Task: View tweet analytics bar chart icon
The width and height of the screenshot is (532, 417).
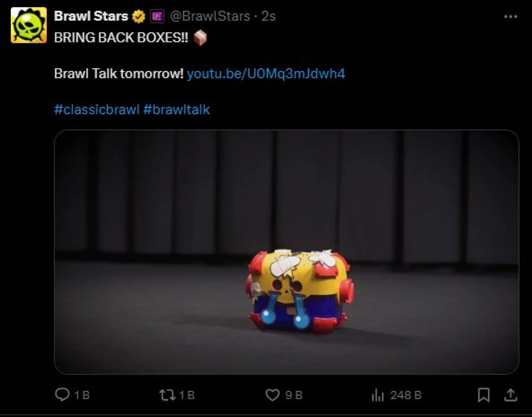Action: [x=377, y=395]
